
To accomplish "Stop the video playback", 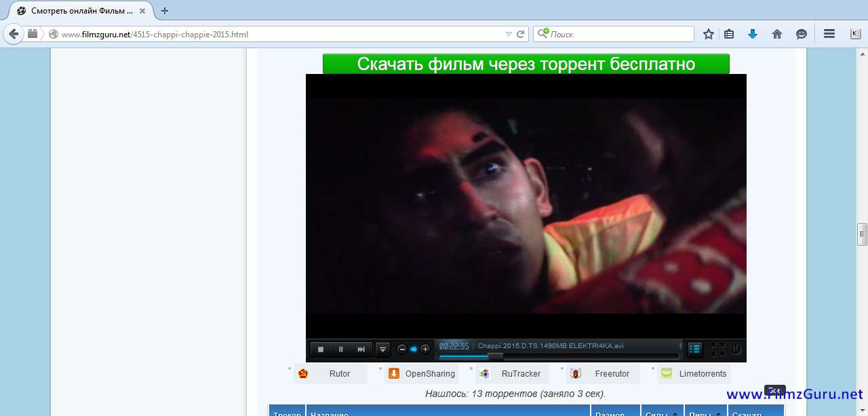I will pos(321,349).
